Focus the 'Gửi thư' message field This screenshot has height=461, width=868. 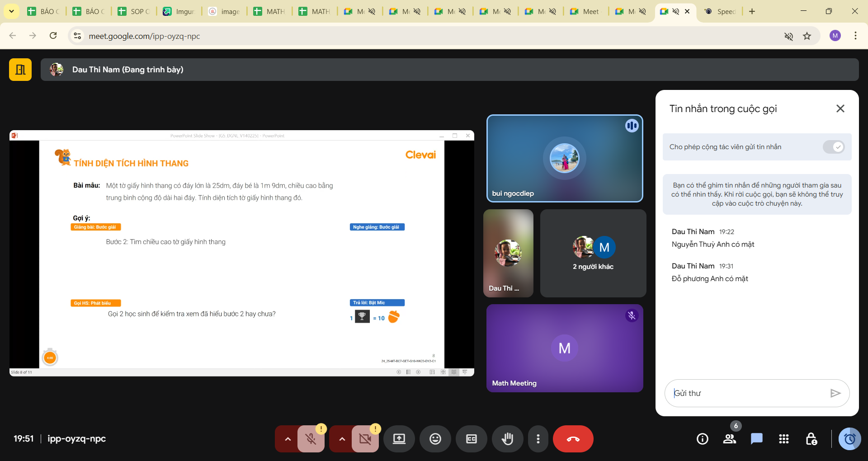coord(748,393)
